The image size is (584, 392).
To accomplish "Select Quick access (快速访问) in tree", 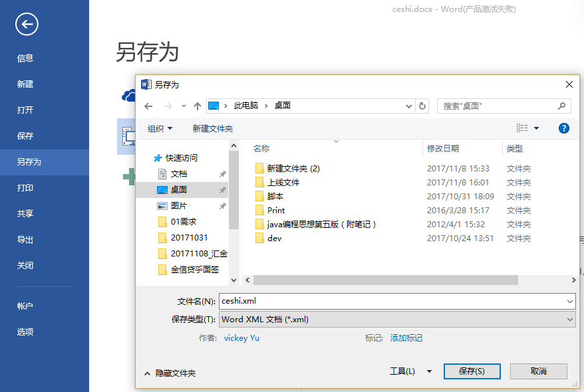I will pos(176,158).
